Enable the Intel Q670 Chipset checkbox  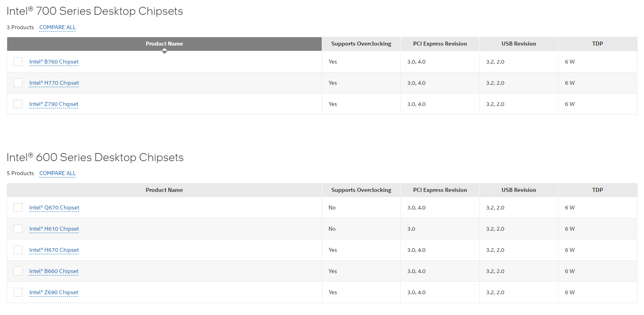18,207
